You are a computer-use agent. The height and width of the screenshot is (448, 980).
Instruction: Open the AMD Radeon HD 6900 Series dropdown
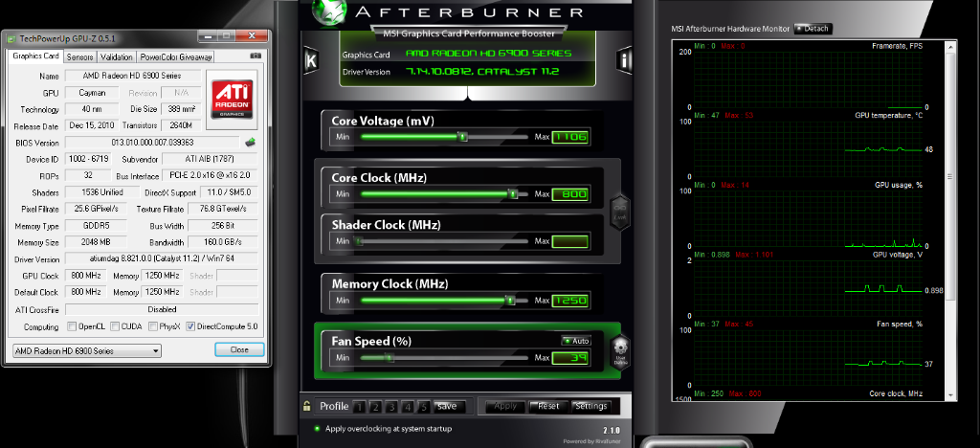[87, 351]
